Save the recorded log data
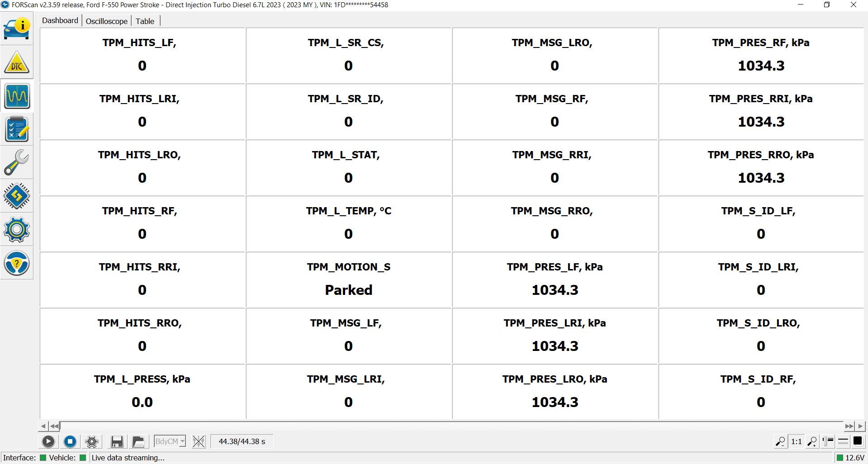The width and height of the screenshot is (868, 464). (x=117, y=442)
